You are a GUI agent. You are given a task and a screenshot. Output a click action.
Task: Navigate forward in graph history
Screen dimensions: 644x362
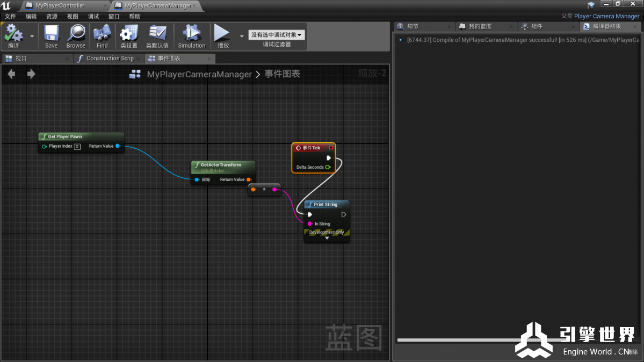pyautogui.click(x=31, y=74)
